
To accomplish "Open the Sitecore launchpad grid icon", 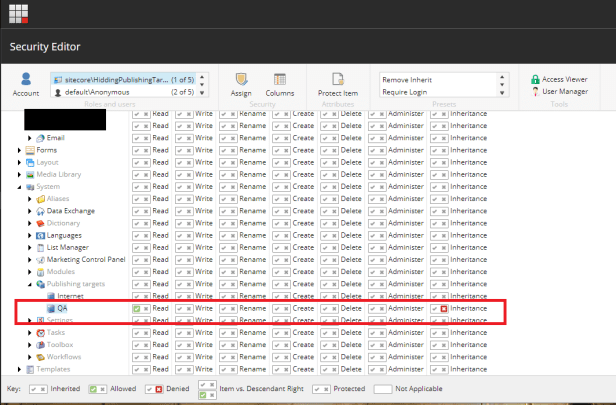I will [18, 13].
